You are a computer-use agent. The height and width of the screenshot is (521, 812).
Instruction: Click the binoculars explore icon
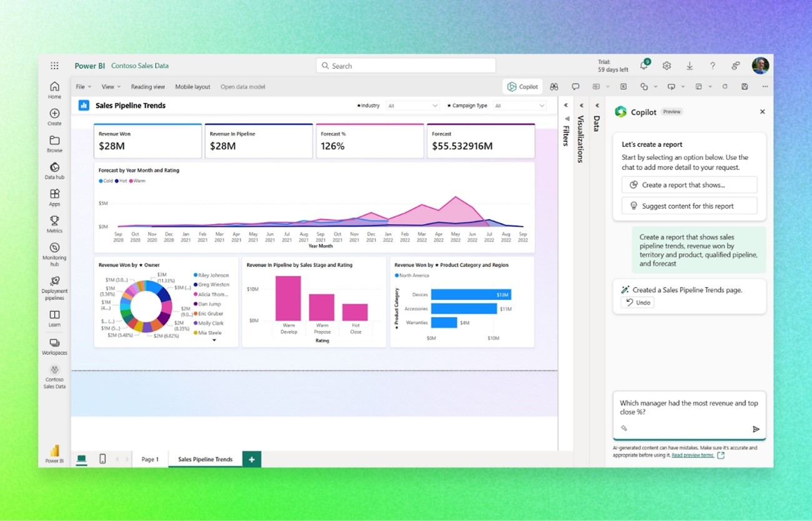click(x=554, y=87)
